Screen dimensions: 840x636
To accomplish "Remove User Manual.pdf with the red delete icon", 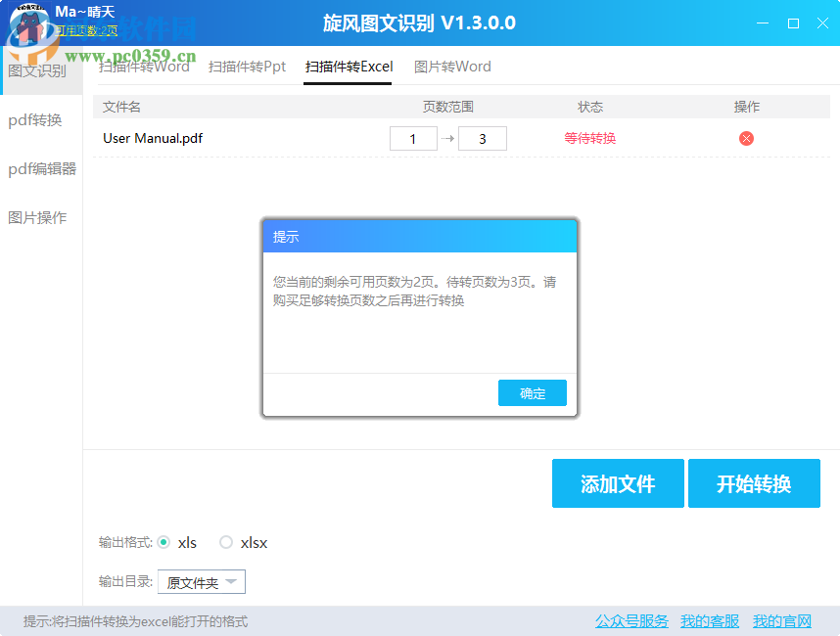I will click(x=746, y=138).
